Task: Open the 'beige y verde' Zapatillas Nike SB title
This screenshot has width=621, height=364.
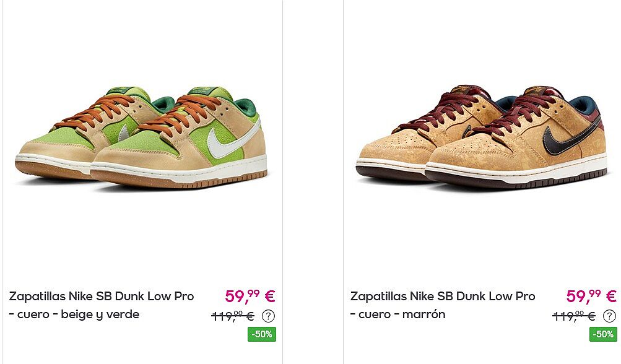Action: 102,305
